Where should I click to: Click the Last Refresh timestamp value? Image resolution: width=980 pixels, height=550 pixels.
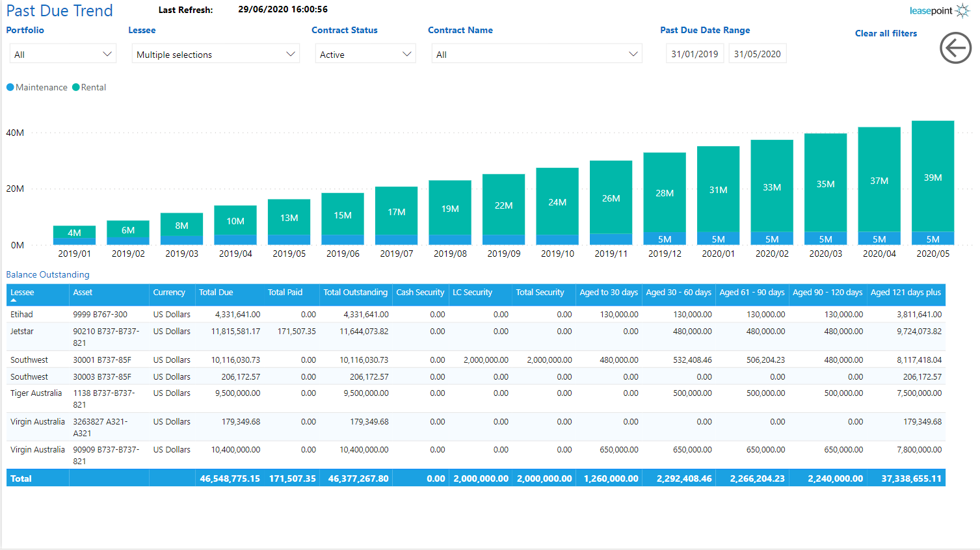[283, 9]
